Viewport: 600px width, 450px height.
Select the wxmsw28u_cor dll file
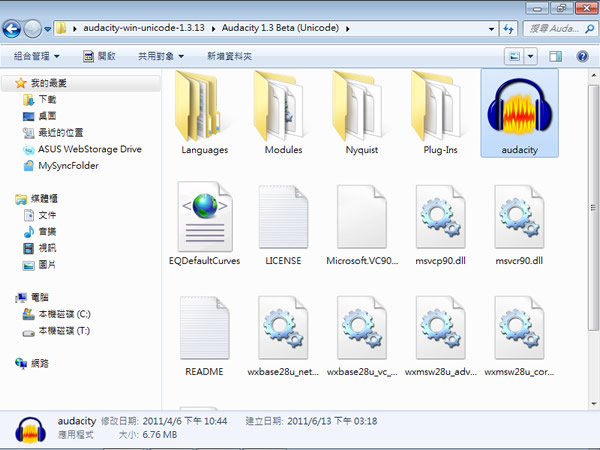pos(519,335)
